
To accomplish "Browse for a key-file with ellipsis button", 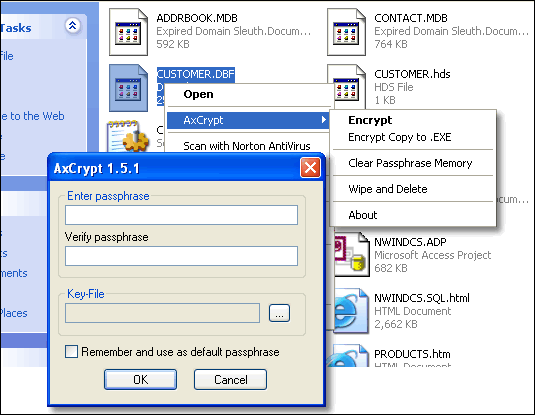I will [279, 313].
